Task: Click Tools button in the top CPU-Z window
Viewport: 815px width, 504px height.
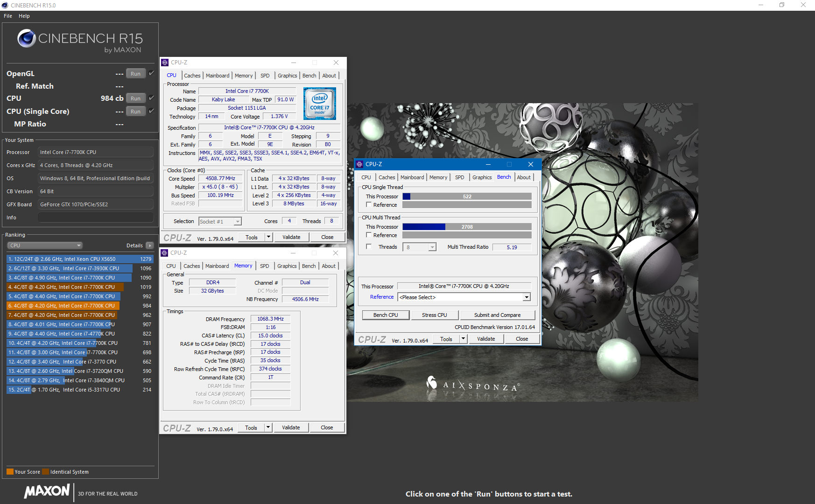Action: 252,237
